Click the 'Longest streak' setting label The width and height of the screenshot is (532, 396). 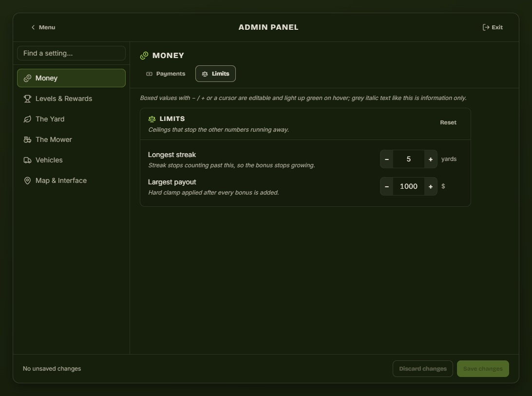172,155
